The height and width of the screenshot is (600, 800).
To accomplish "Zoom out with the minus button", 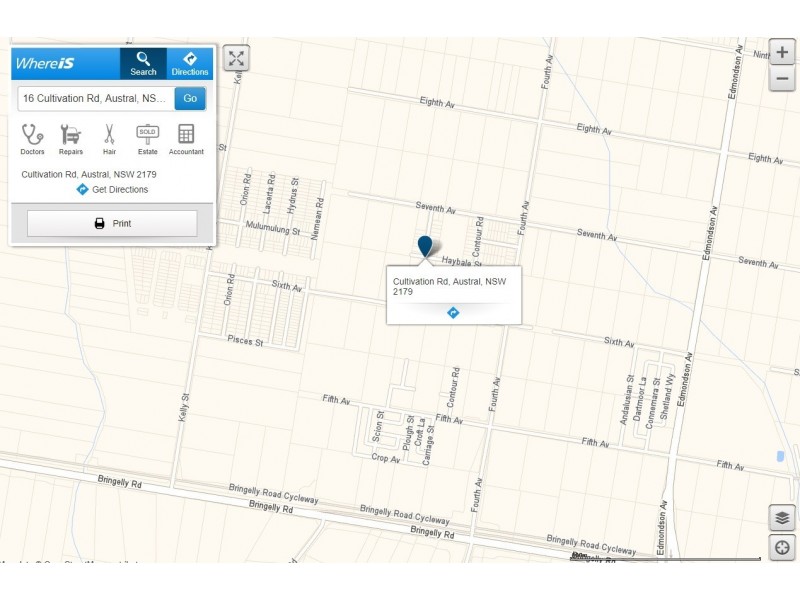I will (782, 79).
